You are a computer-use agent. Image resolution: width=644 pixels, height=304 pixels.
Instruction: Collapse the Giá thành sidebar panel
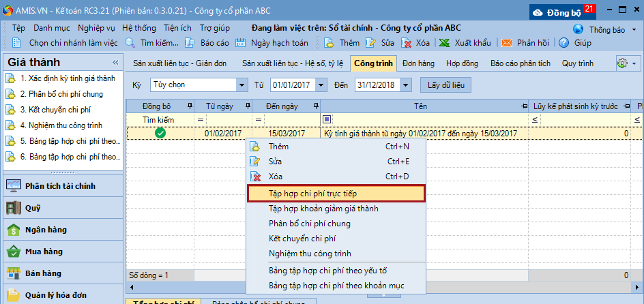point(115,62)
